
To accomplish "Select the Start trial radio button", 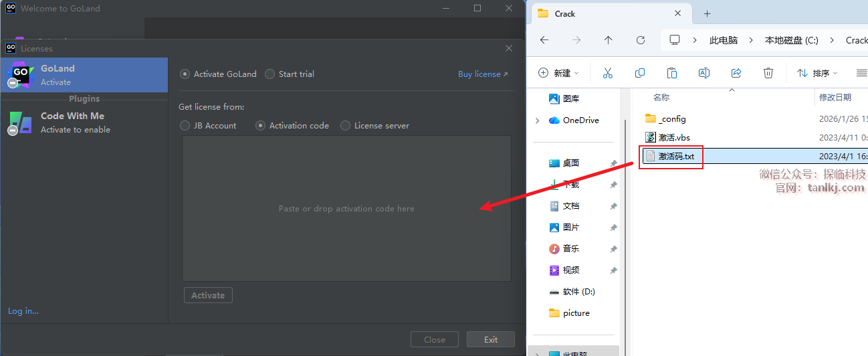I will click(x=270, y=74).
